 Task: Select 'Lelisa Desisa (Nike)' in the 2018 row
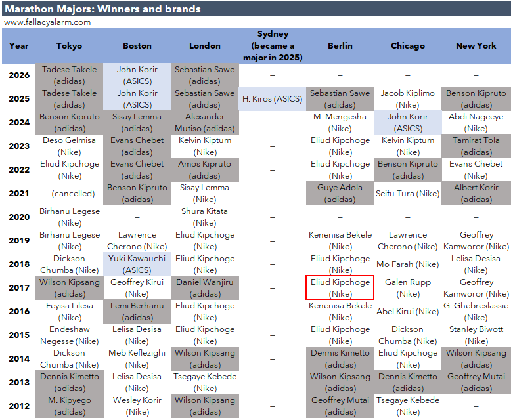(x=476, y=264)
